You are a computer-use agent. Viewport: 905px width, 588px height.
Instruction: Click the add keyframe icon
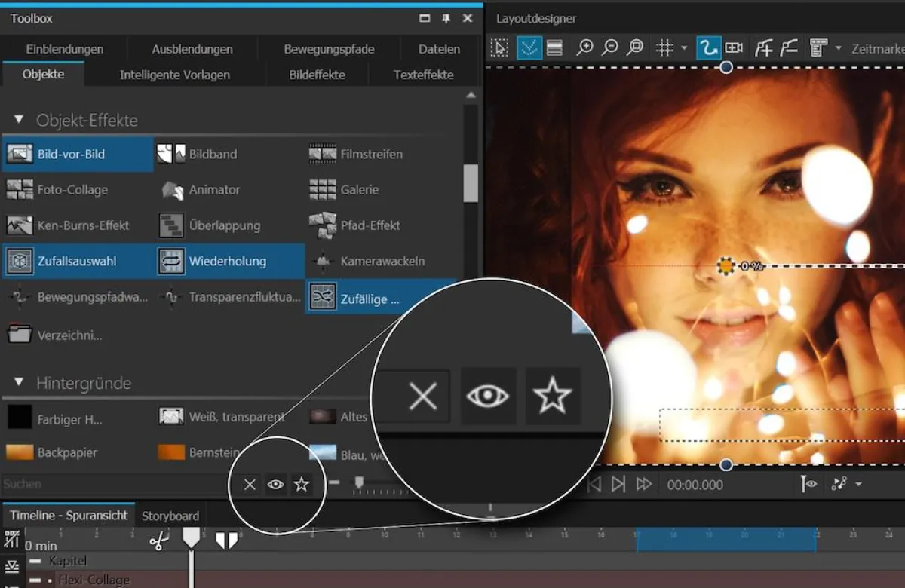pyautogui.click(x=764, y=48)
